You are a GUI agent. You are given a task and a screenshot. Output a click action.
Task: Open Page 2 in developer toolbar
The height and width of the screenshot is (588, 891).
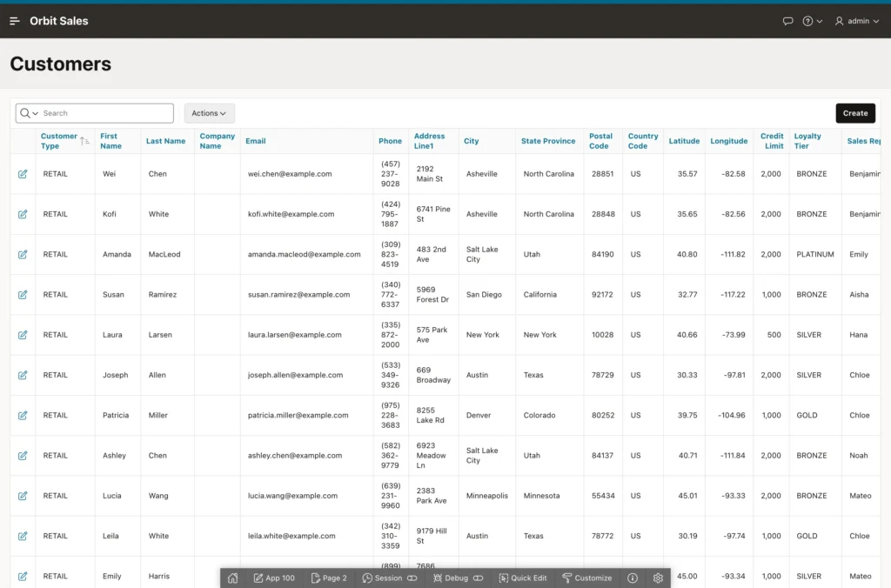[329, 578]
